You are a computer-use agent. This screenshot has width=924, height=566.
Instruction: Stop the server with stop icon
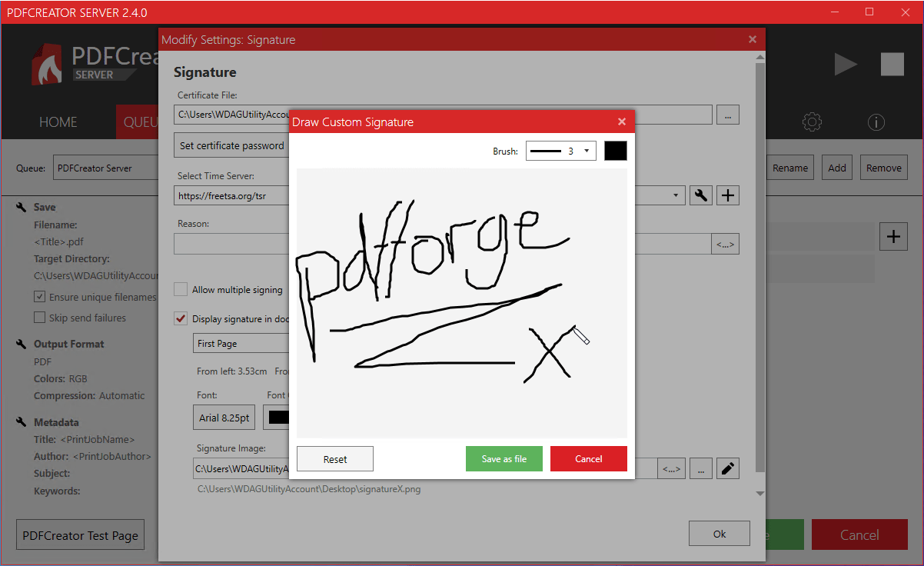[x=892, y=64]
